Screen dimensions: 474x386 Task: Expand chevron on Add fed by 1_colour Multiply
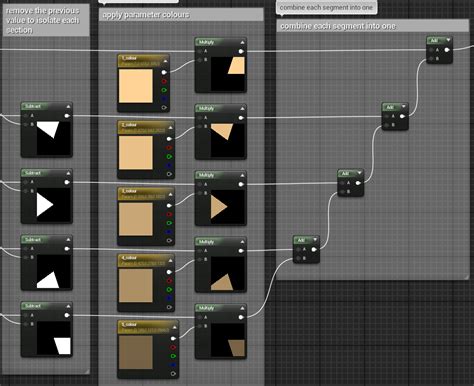(448, 40)
